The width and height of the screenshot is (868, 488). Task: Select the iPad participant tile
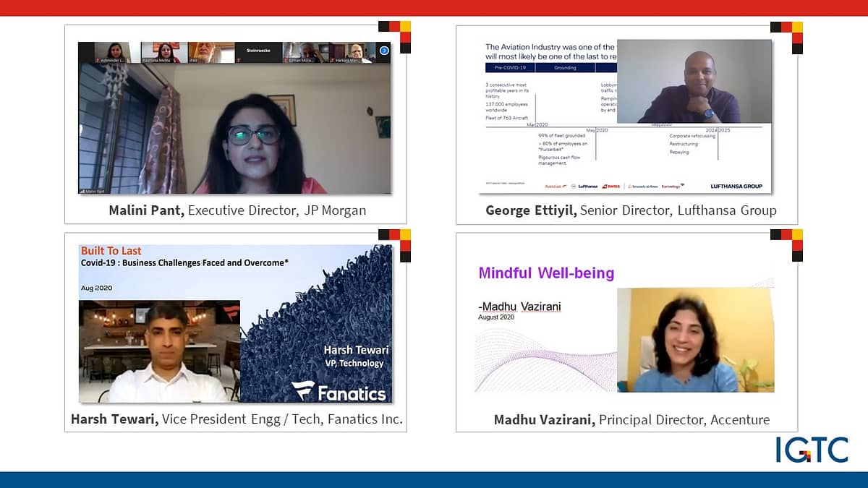[211, 53]
